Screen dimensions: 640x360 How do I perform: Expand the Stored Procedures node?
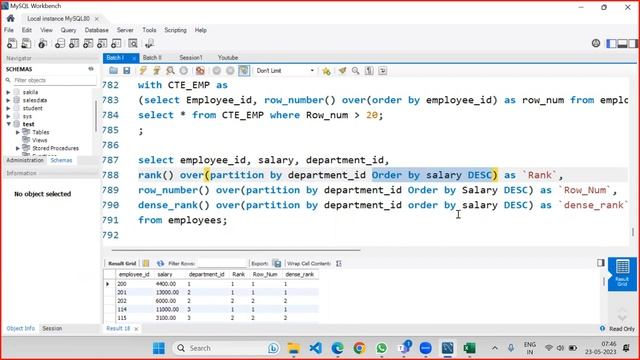coord(18,148)
